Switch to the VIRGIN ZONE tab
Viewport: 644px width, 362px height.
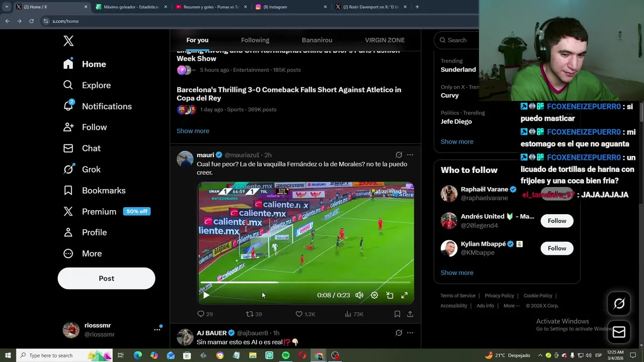(x=384, y=40)
